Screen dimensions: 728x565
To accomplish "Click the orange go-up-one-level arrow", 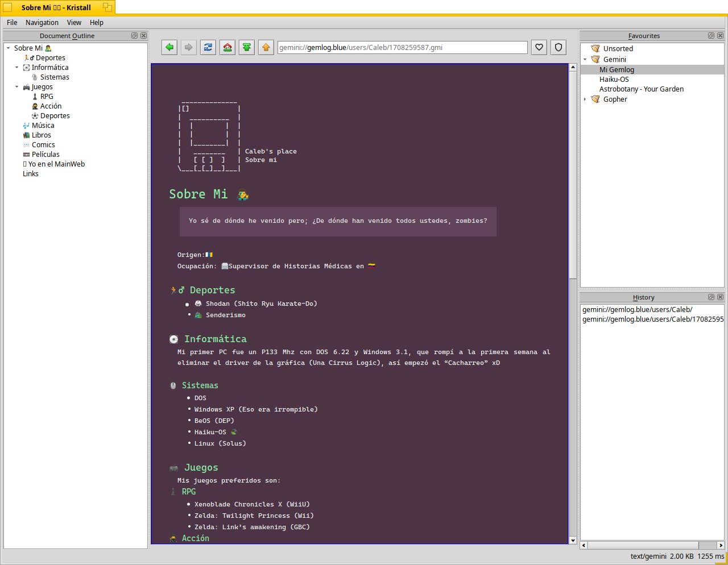I will pos(266,48).
